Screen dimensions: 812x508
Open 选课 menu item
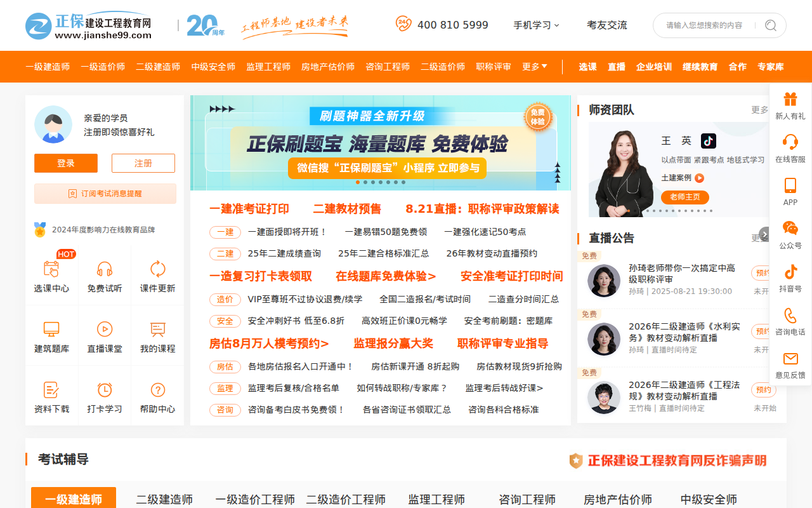(x=587, y=67)
